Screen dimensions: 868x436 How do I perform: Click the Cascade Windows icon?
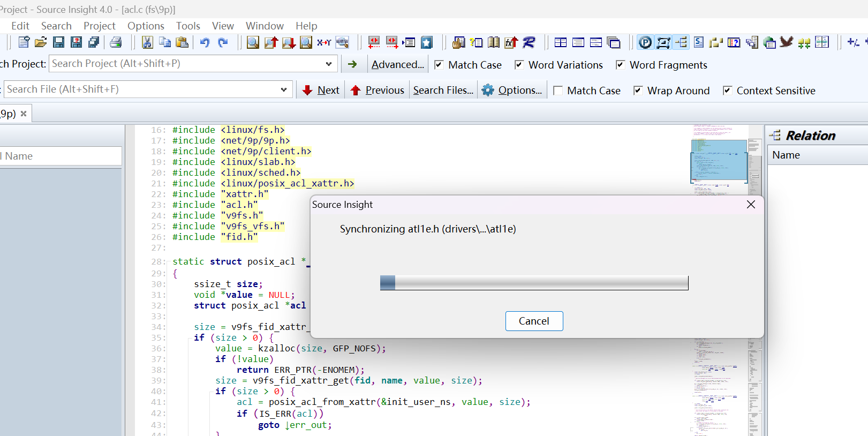click(614, 42)
